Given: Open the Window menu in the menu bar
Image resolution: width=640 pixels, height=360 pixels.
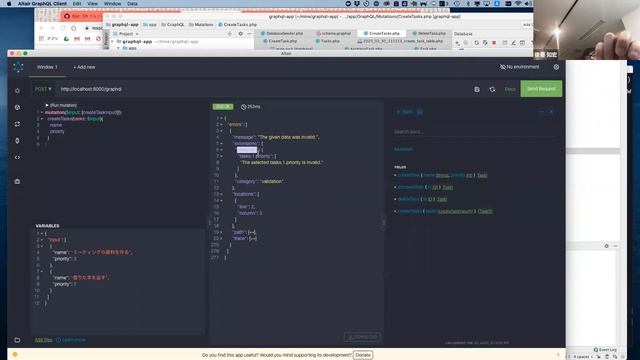Looking at the screenshot, I should click(112, 4).
